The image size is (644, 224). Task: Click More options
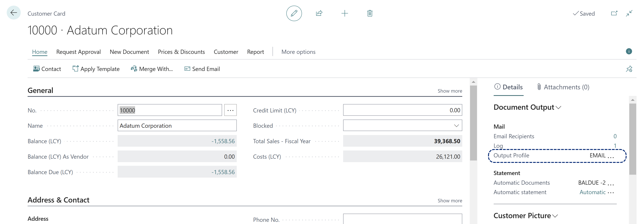298,52
